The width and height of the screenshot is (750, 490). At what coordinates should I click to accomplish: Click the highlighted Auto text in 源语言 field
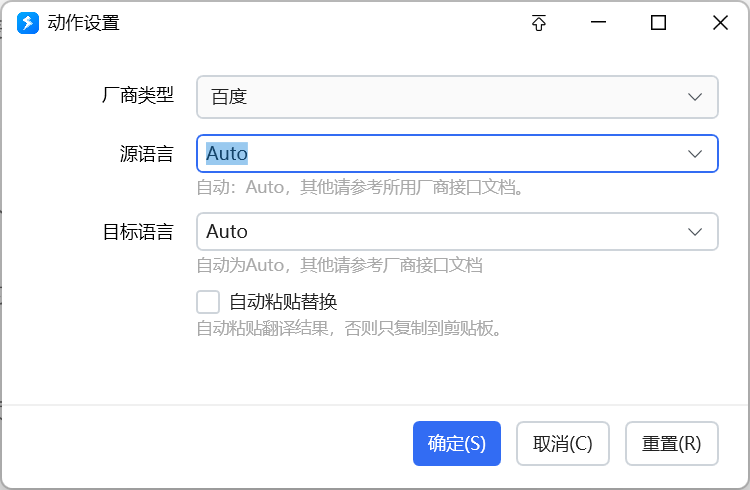227,154
